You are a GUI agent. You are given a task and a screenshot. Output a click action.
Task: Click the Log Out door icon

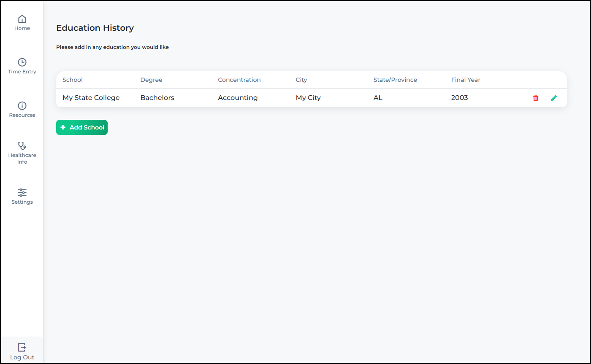click(x=22, y=347)
